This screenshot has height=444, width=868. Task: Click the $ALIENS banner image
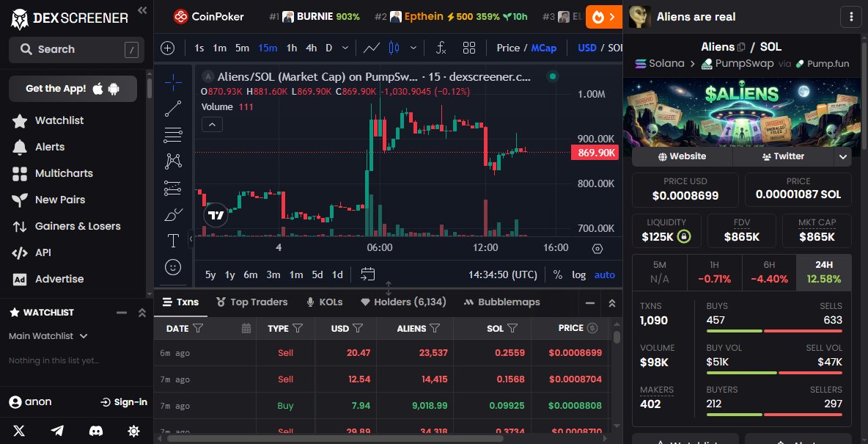[x=742, y=112]
